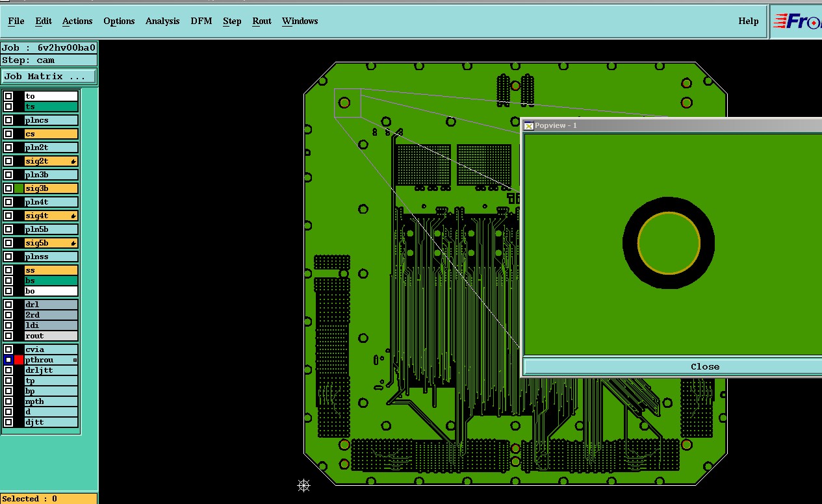Toggle the checkbox for layer to
822x504 pixels.
[8, 96]
